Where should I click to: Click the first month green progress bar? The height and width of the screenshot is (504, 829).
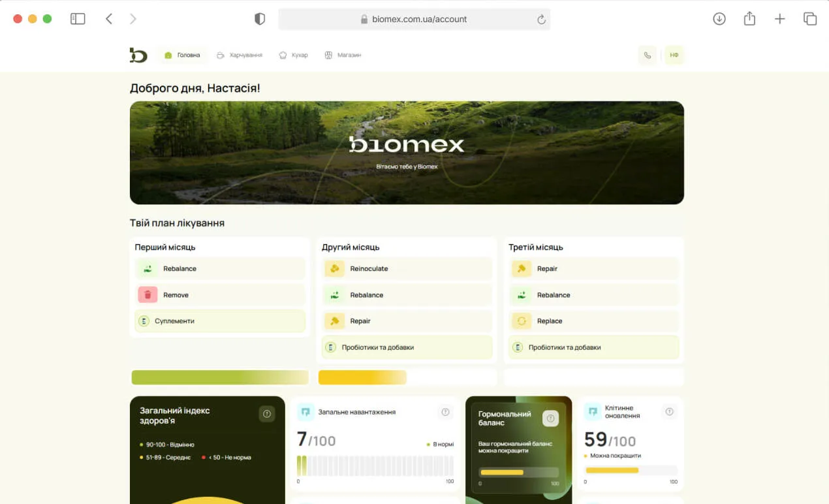point(219,377)
